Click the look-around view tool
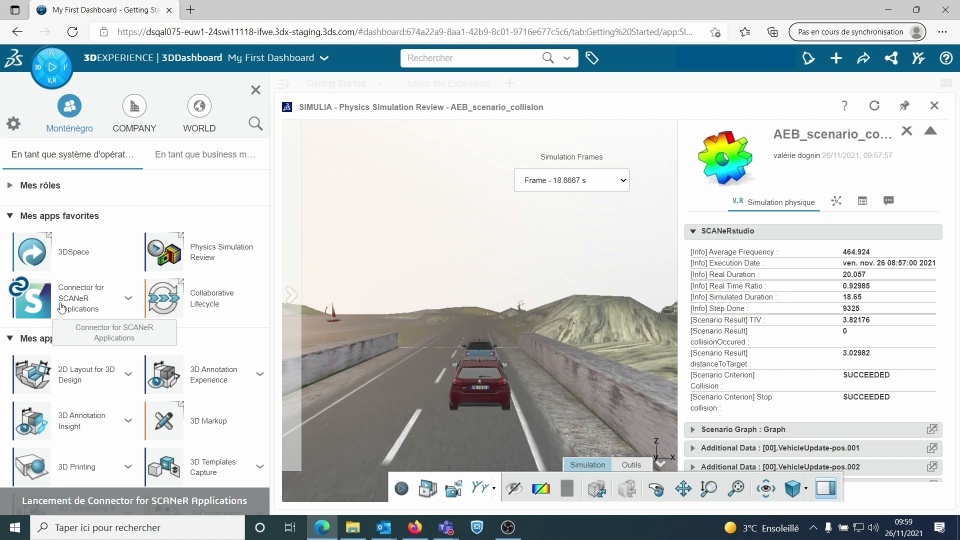Image resolution: width=960 pixels, height=540 pixels. 765,489
